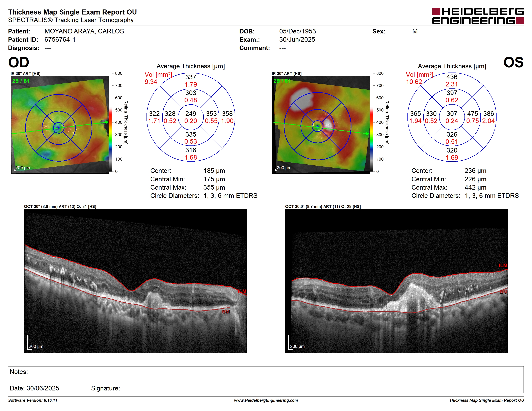Select exam date 30/Jun/2025
Viewport: 532px width, 411px height.
coord(297,39)
